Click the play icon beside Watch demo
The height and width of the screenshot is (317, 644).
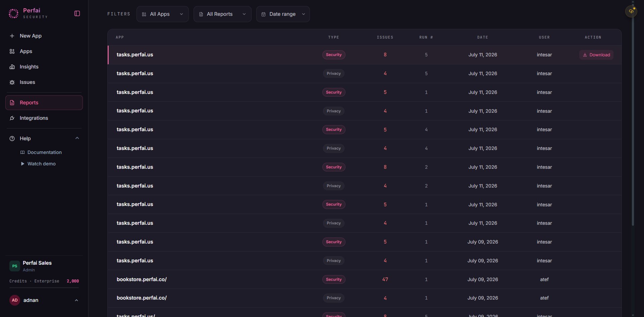22,164
